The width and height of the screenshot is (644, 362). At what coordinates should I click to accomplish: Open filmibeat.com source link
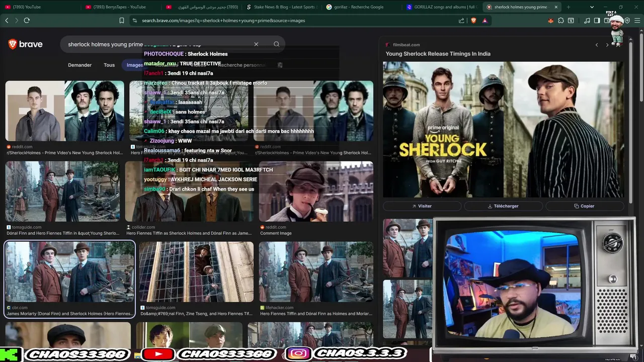point(406,45)
